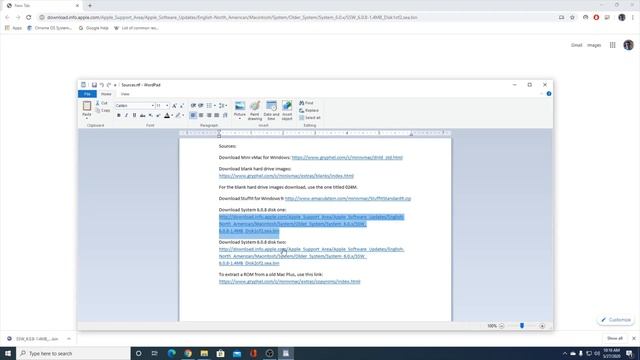
Task: Open Windows Start menu
Action: [8, 353]
